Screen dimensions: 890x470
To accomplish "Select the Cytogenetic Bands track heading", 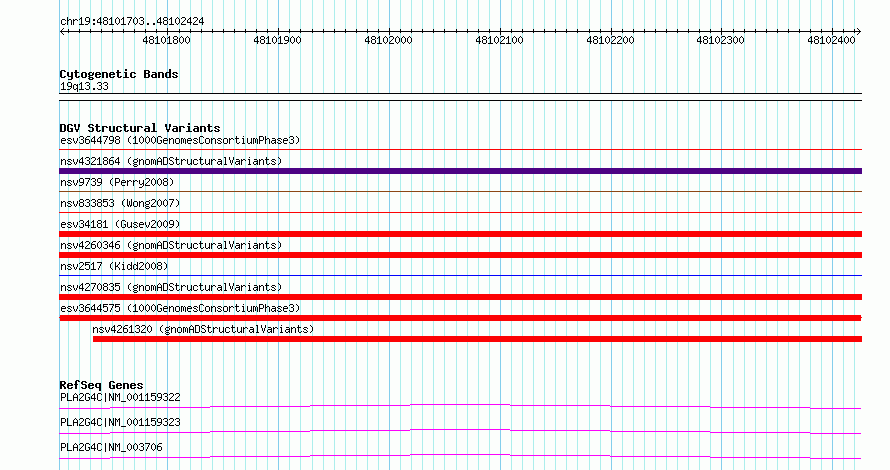I will coord(119,74).
